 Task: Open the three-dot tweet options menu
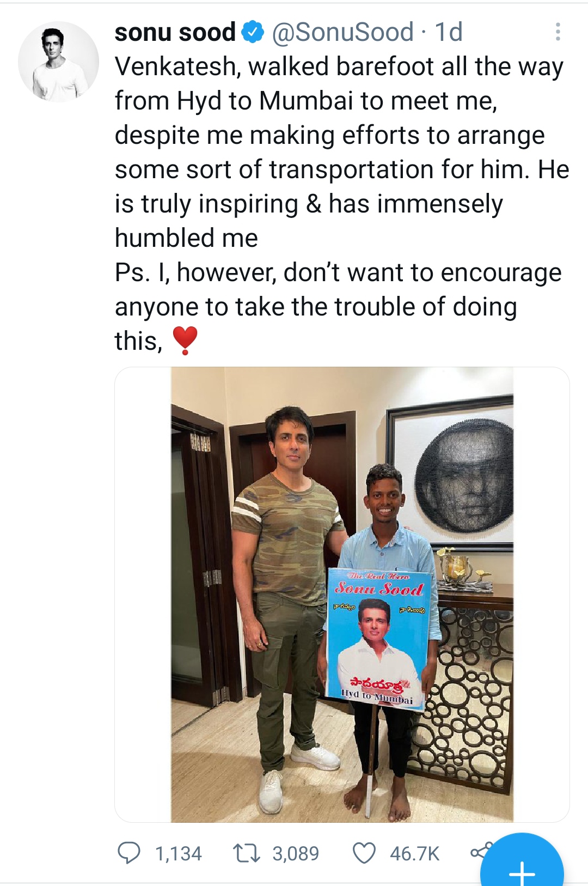click(558, 32)
